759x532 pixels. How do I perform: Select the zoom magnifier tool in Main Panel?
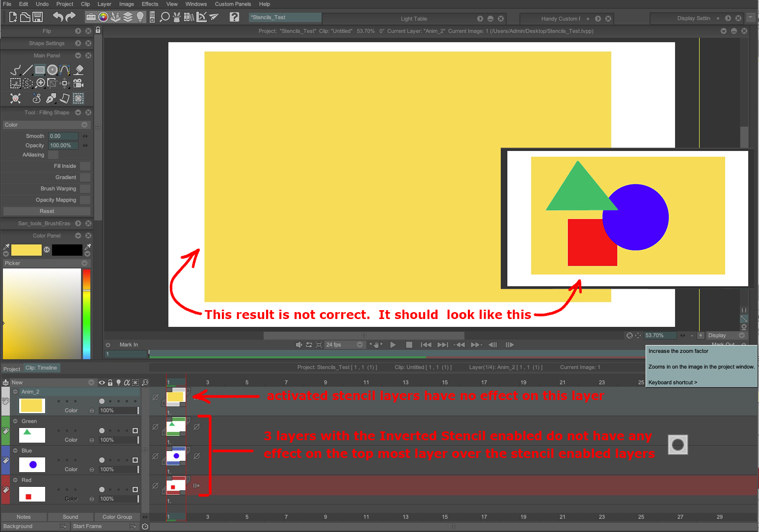pyautogui.click(x=41, y=83)
